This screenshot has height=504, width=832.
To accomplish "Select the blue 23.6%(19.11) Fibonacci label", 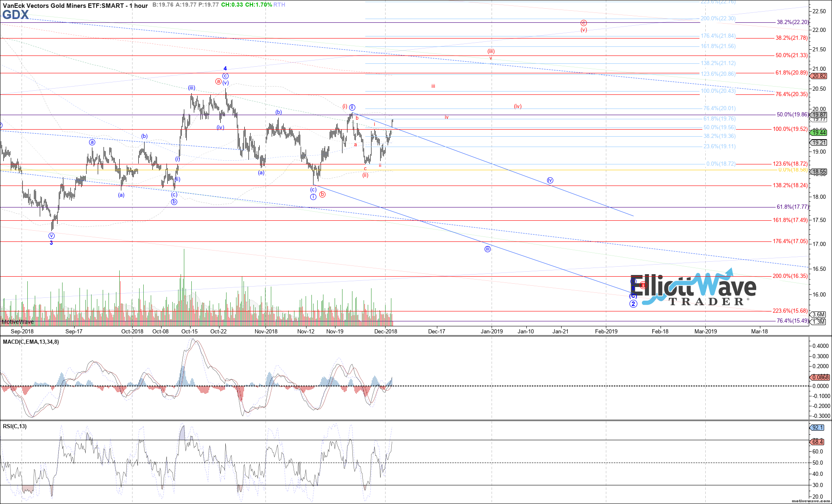I will pyautogui.click(x=719, y=146).
